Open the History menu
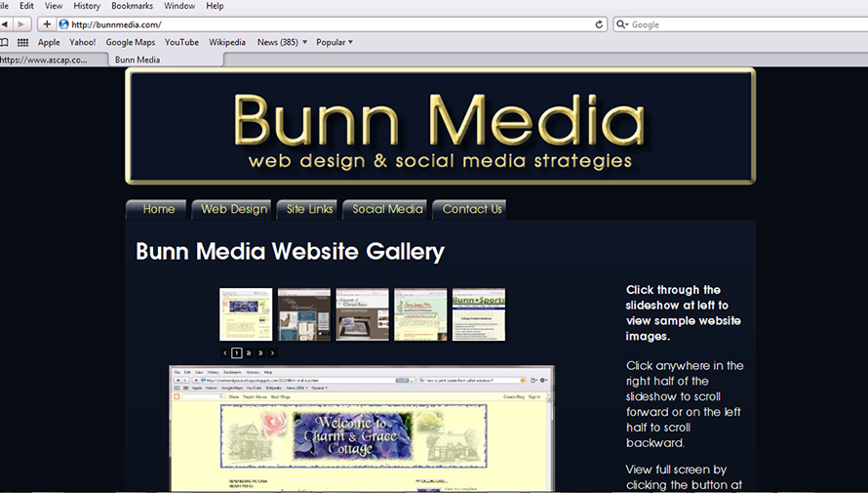The image size is (868, 493). point(87,6)
